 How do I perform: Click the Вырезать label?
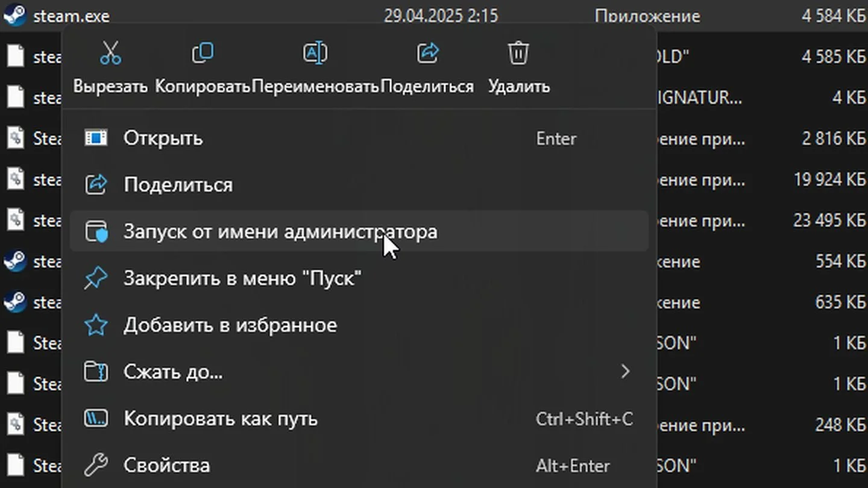coord(110,87)
